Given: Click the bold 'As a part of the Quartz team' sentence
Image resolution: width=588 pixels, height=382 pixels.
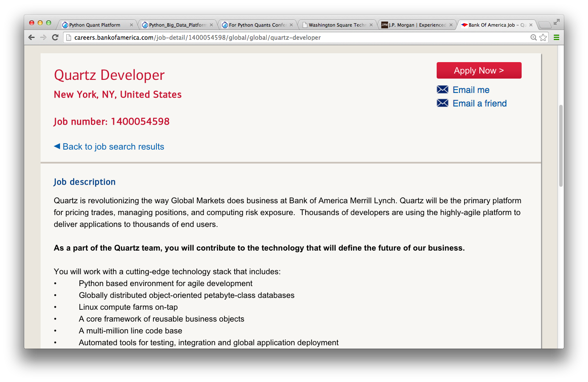Looking at the screenshot, I should (259, 248).
